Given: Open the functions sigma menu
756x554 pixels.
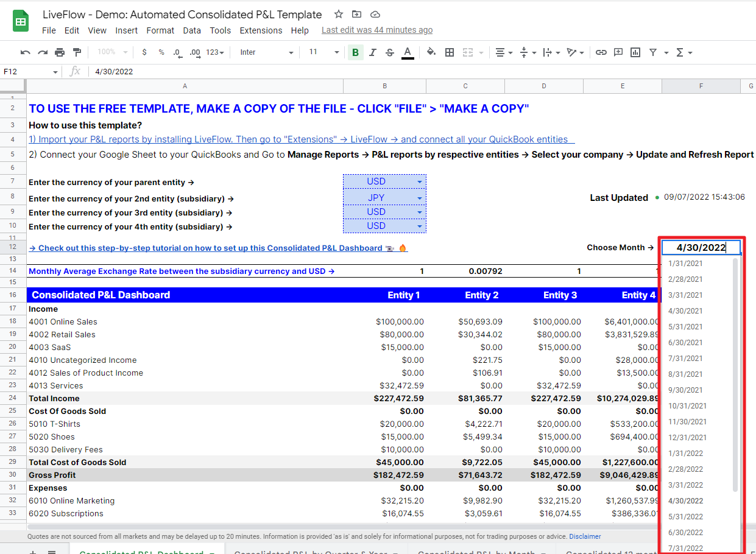Looking at the screenshot, I should coord(684,52).
